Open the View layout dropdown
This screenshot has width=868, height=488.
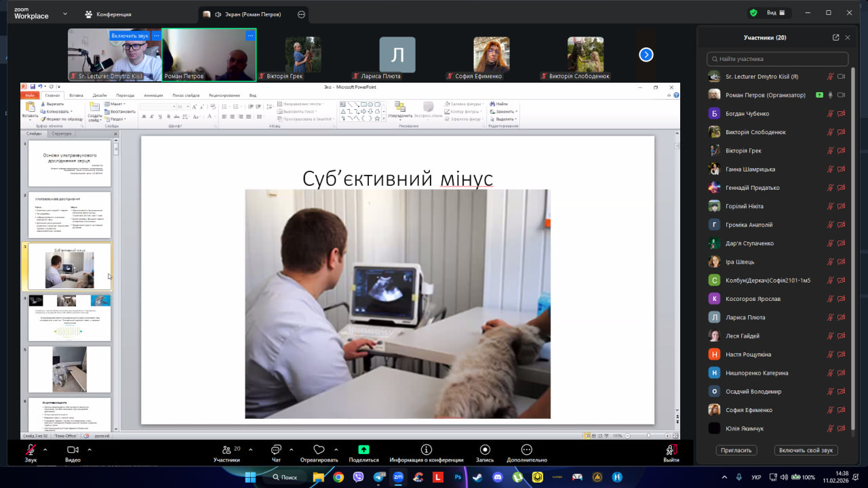(x=775, y=13)
